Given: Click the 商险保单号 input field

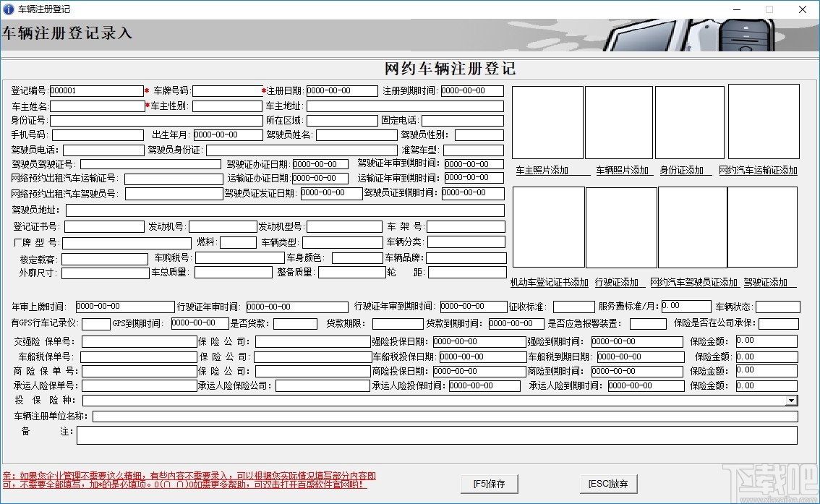Looking at the screenshot, I should 139,371.
